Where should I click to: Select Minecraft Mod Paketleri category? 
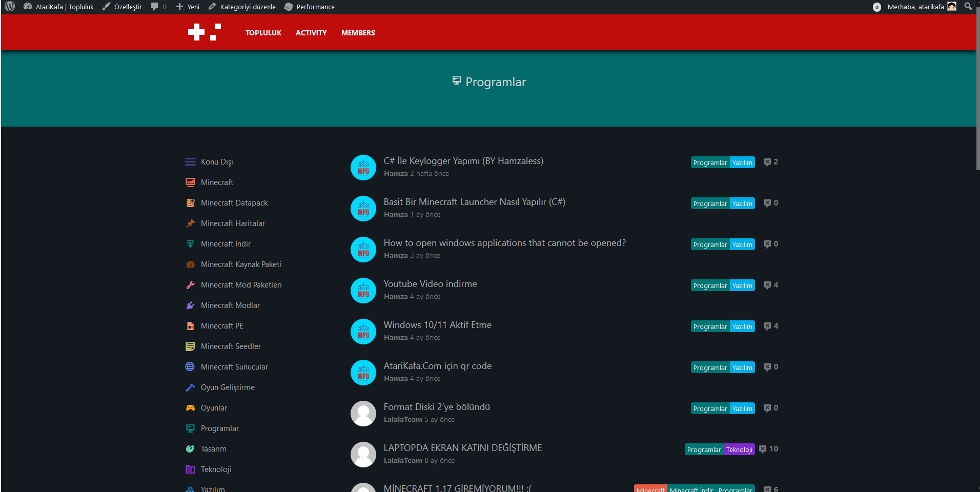point(241,285)
